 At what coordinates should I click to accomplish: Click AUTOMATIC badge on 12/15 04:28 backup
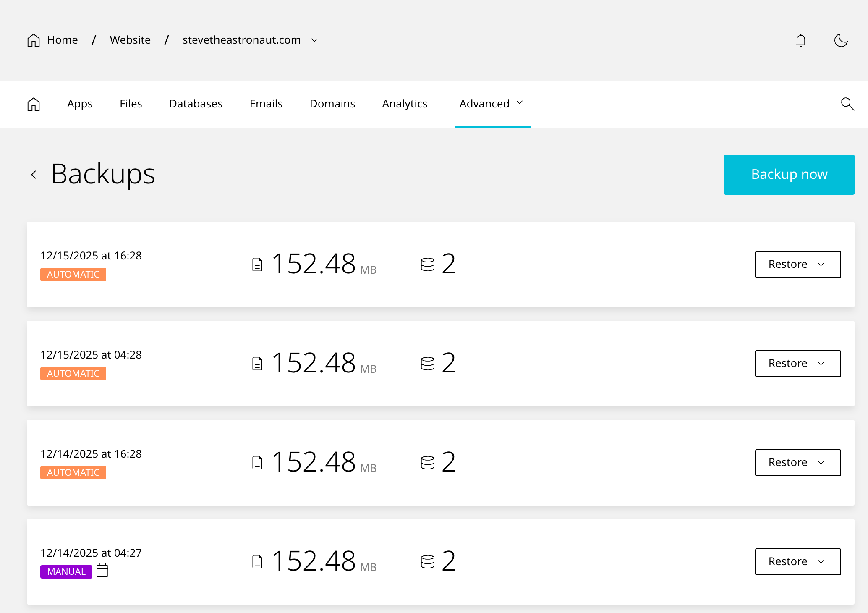click(73, 374)
